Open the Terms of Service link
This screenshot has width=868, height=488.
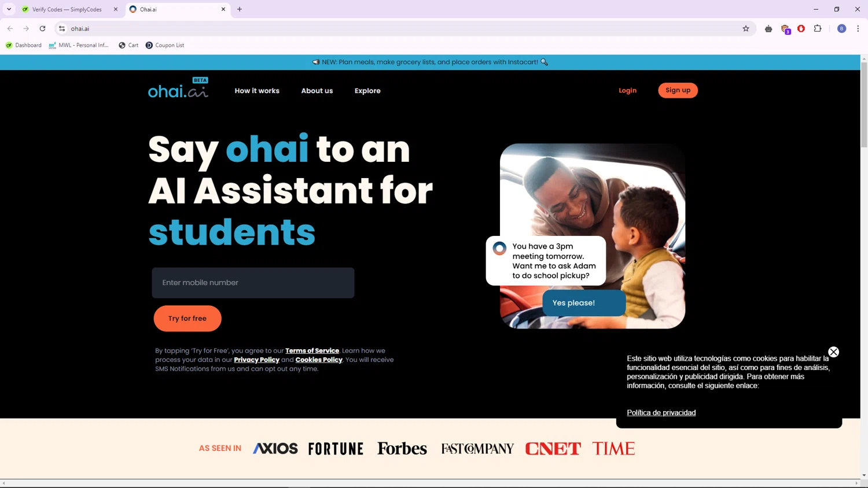[x=312, y=350]
